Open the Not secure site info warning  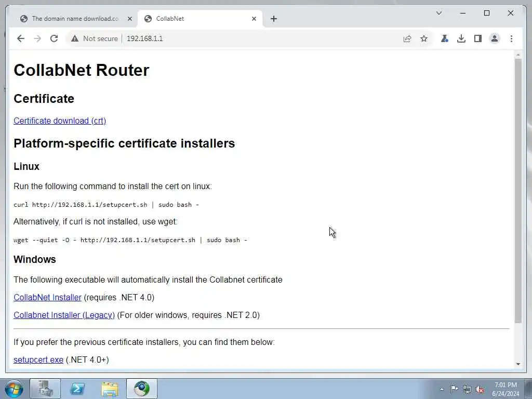95,38
